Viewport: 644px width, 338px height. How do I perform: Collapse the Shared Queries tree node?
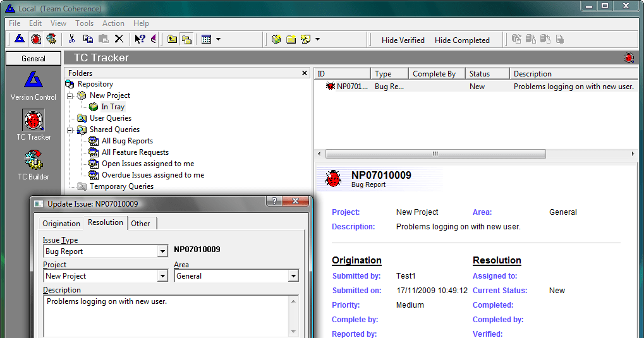(69, 130)
